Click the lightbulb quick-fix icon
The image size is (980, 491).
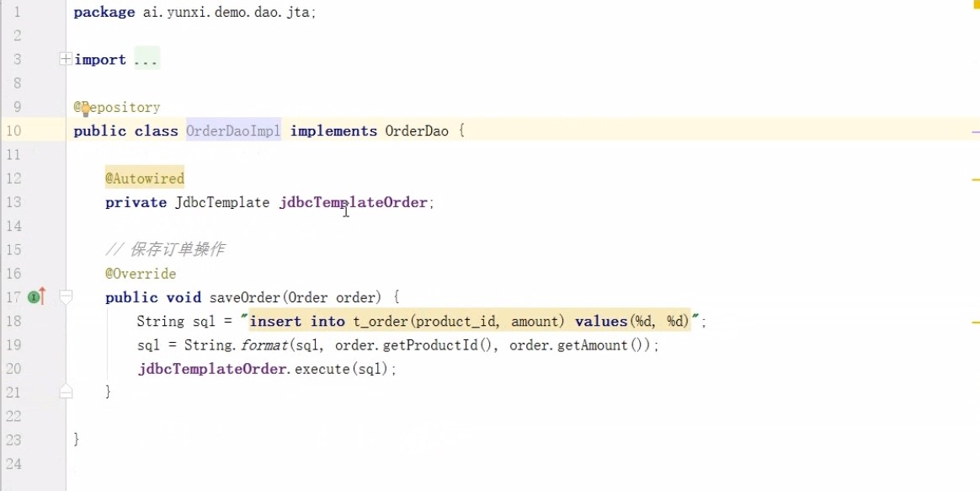86,110
